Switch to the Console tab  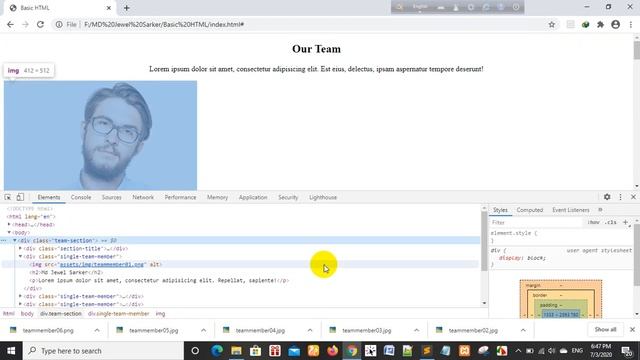81,197
